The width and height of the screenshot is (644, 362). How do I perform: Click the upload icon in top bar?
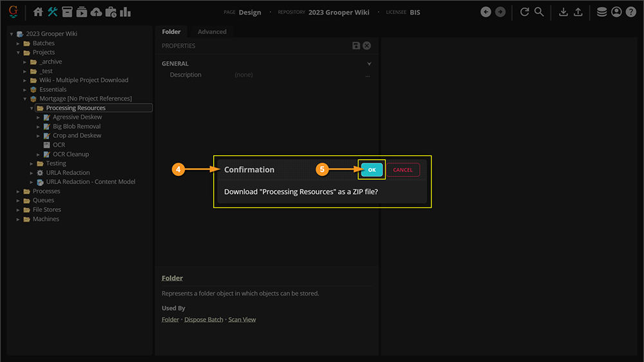pos(578,12)
